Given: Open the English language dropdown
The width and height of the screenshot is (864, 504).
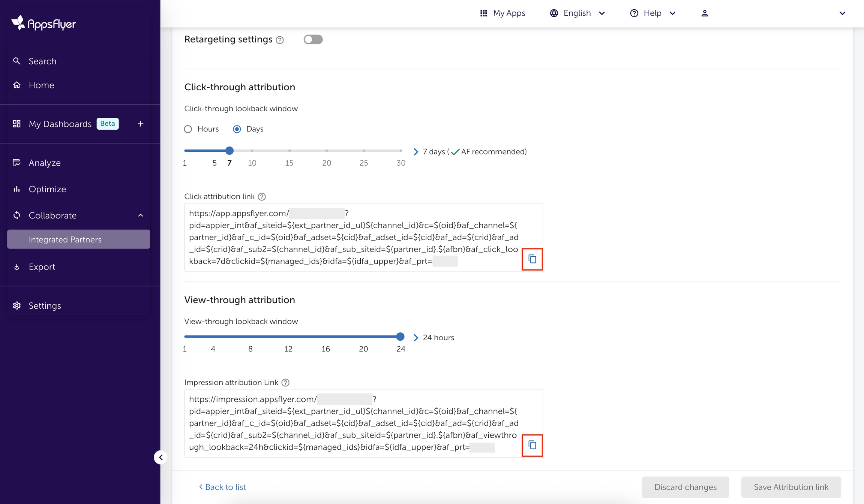Looking at the screenshot, I should (x=577, y=13).
